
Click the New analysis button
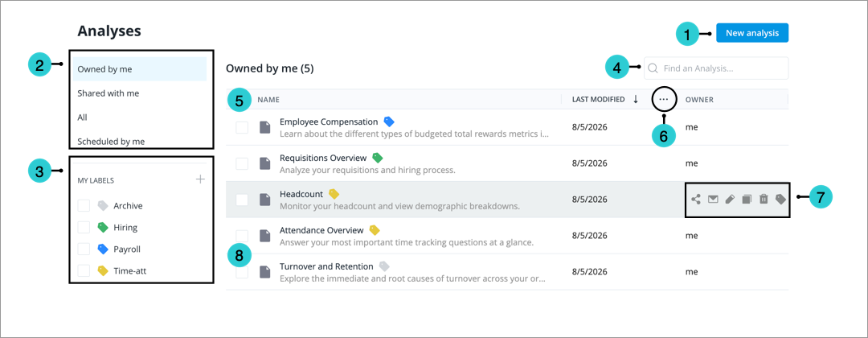752,33
